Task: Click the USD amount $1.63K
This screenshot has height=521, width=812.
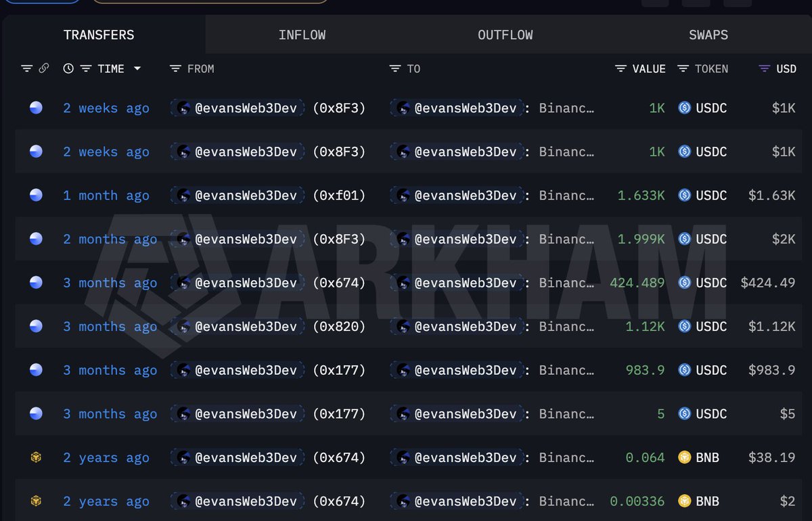Action: 772,195
